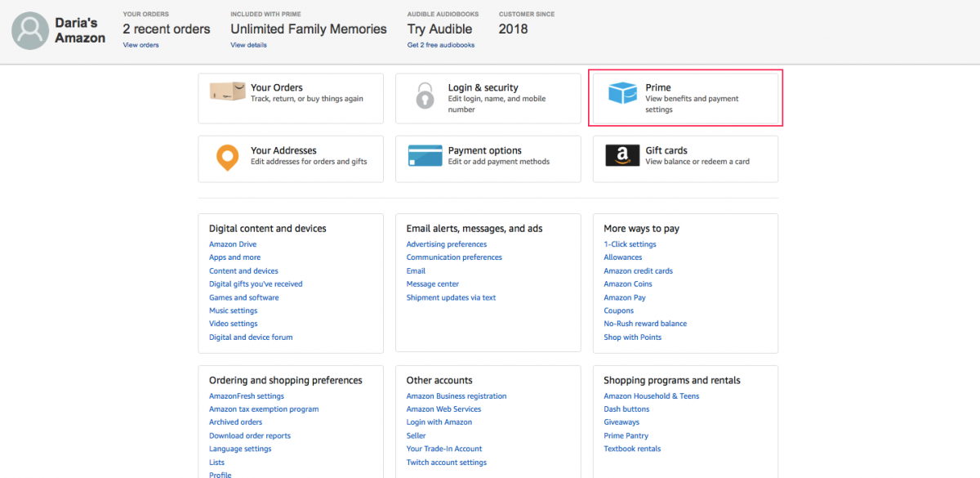Click the Daria's Amazon account name

pos(80,30)
